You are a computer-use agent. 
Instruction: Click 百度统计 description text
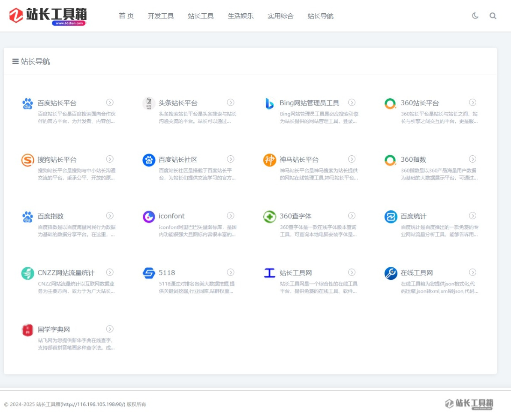[x=439, y=231]
